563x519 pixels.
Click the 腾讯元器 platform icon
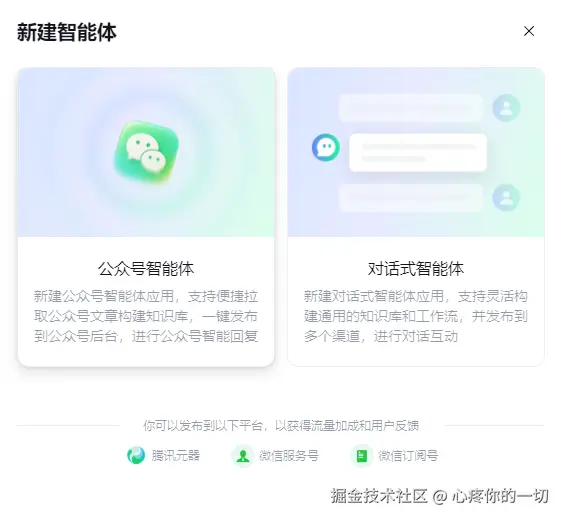pyautogui.click(x=136, y=455)
